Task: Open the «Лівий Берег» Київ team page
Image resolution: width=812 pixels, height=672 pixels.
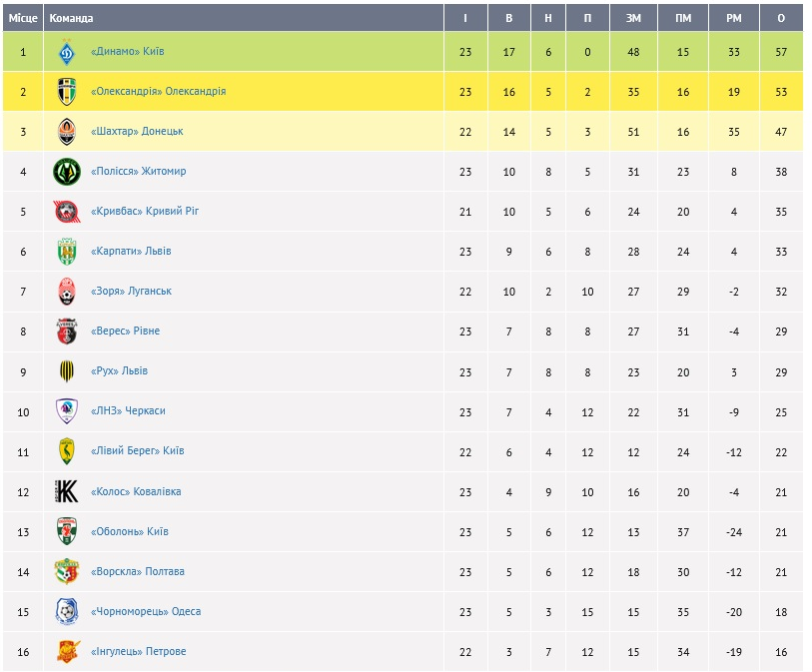Action: click(137, 451)
